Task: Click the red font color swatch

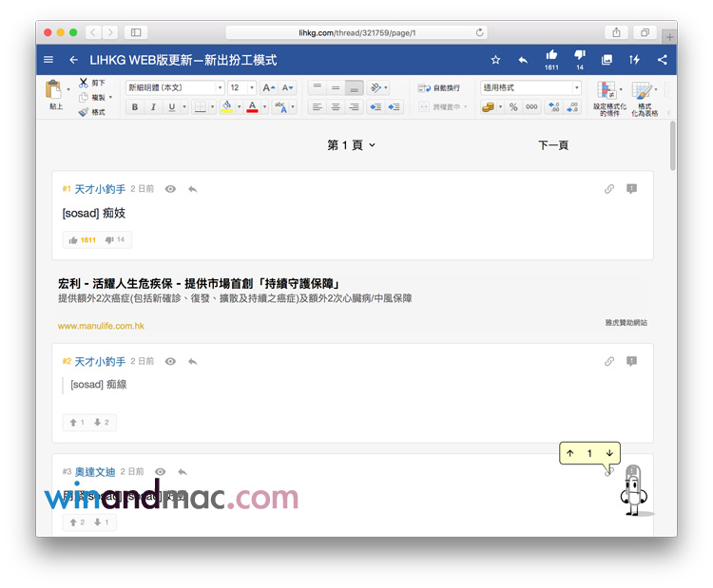Action: pyautogui.click(x=252, y=107)
